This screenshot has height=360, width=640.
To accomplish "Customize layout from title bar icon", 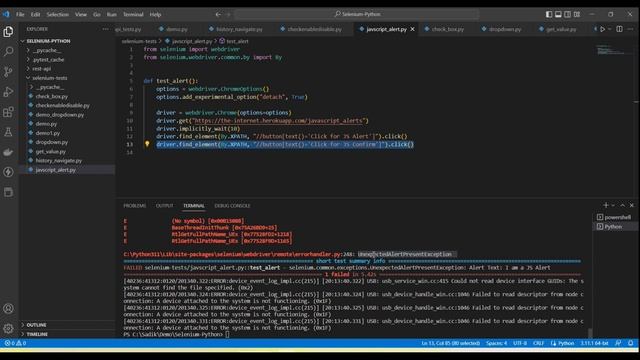I will pyautogui.click(x=577, y=14).
